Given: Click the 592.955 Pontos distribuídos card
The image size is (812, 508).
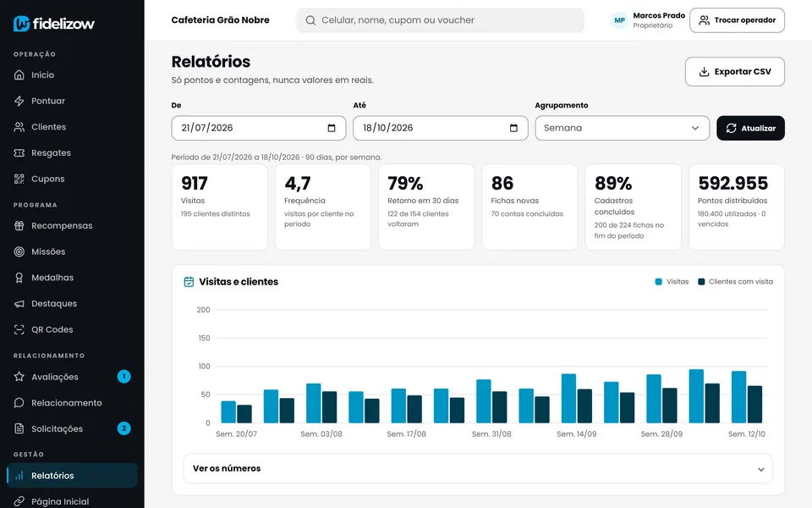Looking at the screenshot, I should [x=737, y=207].
